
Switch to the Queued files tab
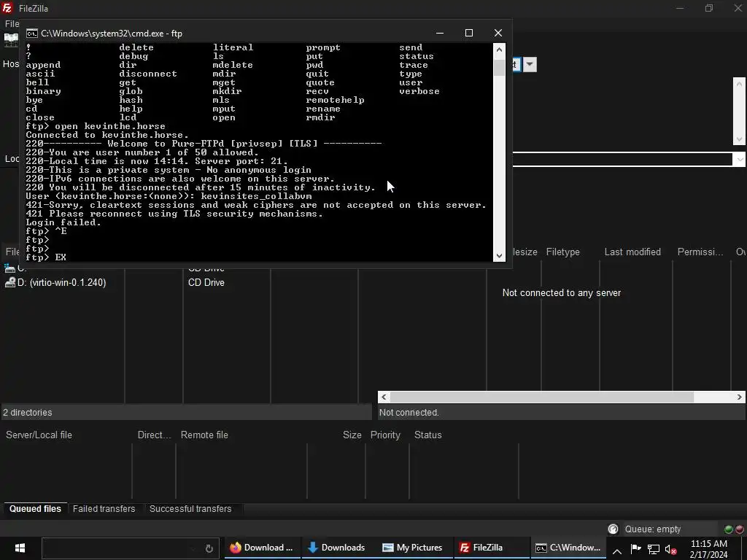[35, 508]
